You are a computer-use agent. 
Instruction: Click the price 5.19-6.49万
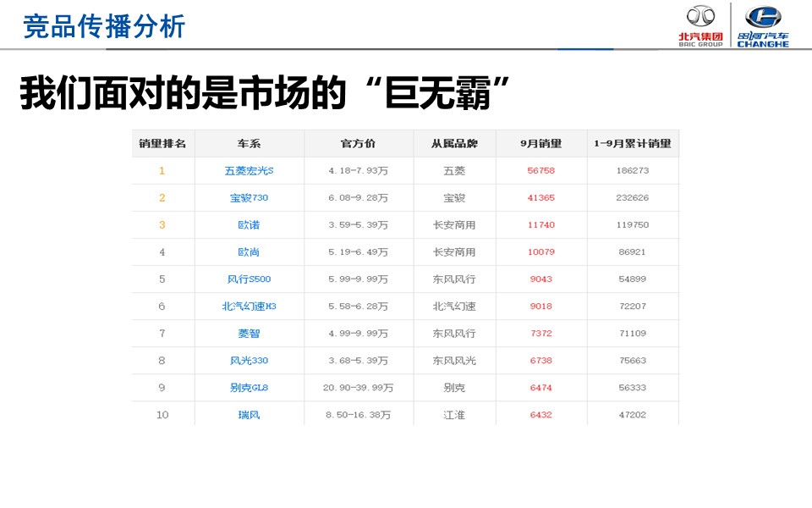point(358,252)
